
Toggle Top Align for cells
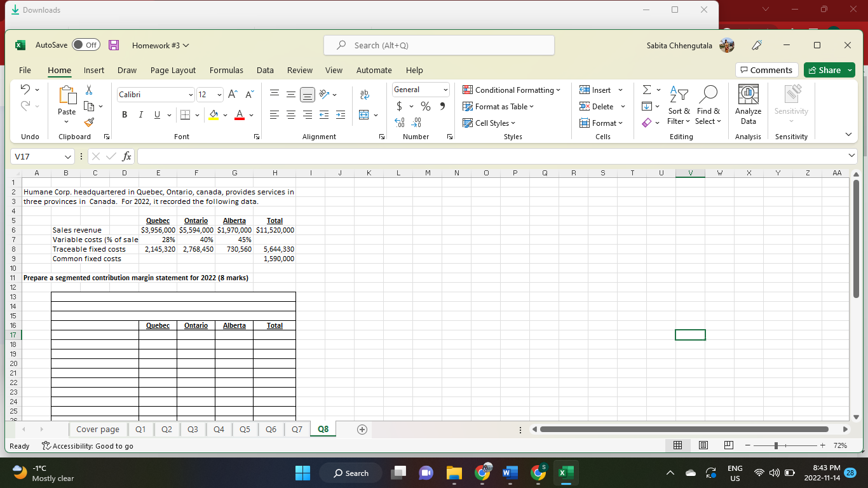click(273, 94)
